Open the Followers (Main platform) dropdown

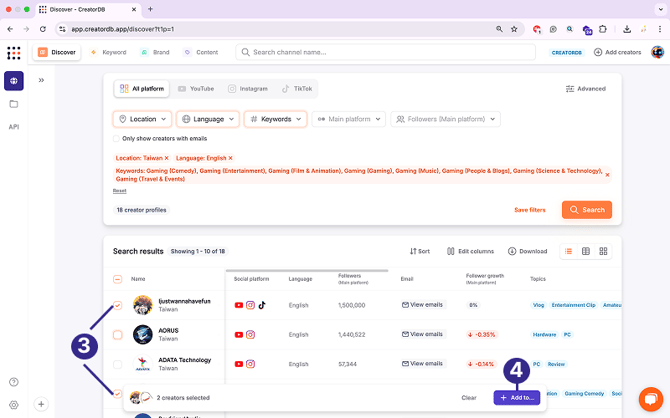(x=445, y=119)
